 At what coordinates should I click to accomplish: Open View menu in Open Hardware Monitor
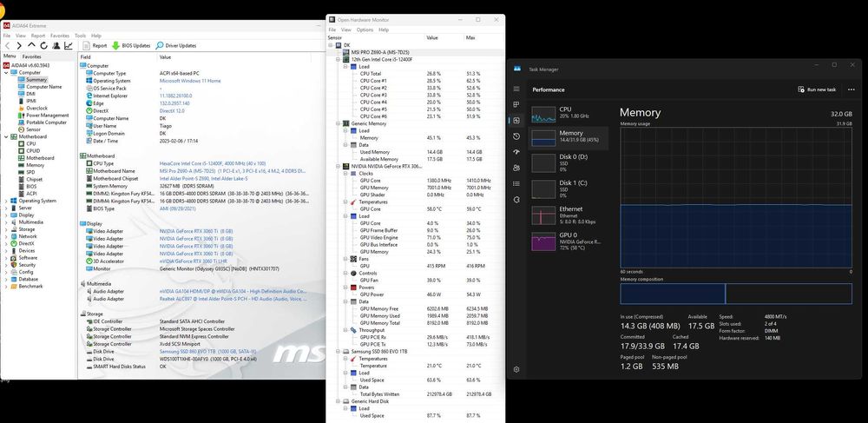pos(346,30)
